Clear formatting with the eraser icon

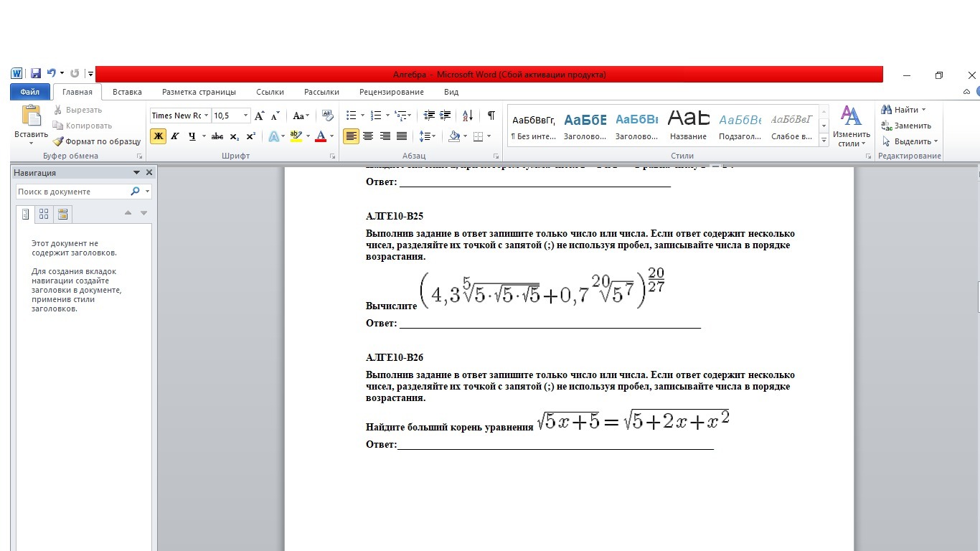coord(328,116)
